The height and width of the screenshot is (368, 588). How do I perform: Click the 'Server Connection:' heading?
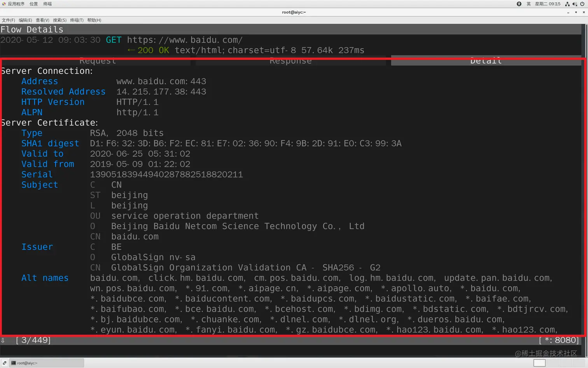coord(47,71)
